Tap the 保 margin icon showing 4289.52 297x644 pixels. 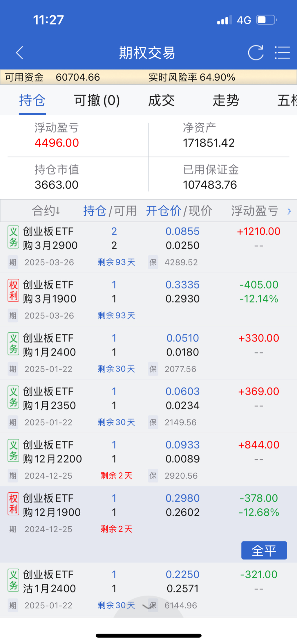153,262
